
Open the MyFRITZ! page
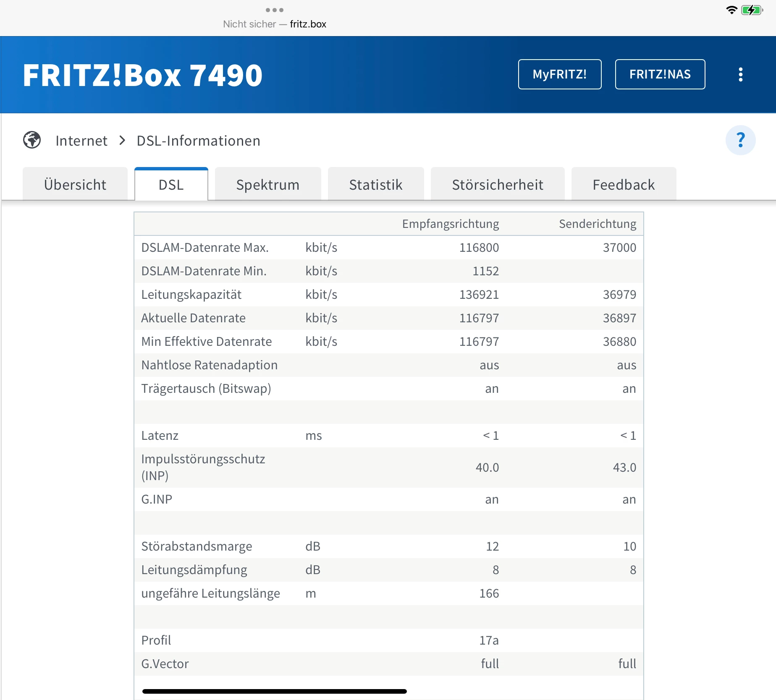pos(560,74)
